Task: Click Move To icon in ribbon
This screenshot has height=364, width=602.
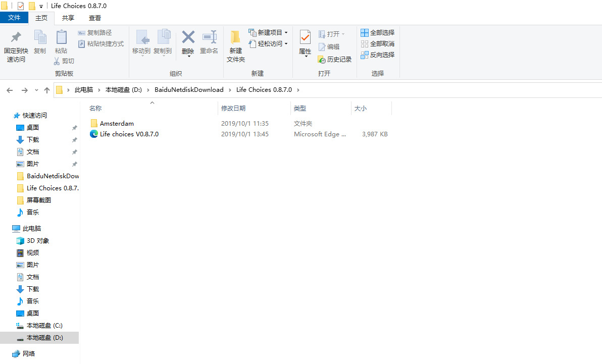Action: pos(141,38)
